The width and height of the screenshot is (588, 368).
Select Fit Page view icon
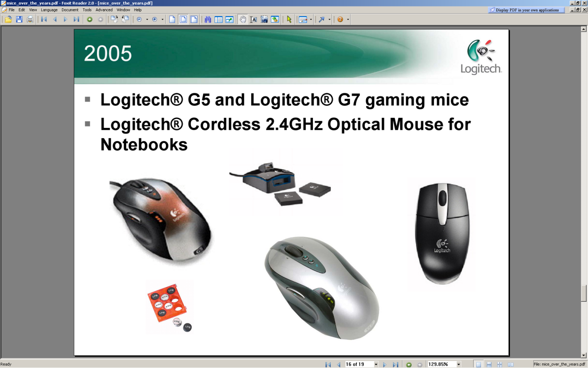tap(183, 19)
